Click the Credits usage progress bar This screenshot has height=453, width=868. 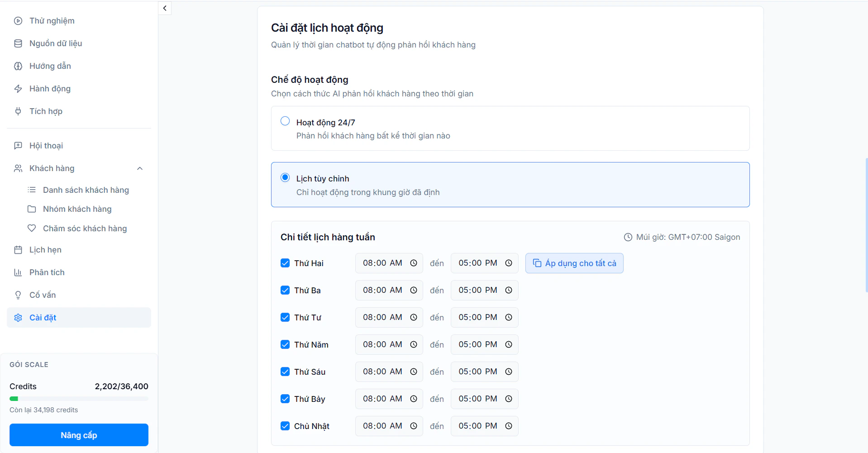coord(79,399)
